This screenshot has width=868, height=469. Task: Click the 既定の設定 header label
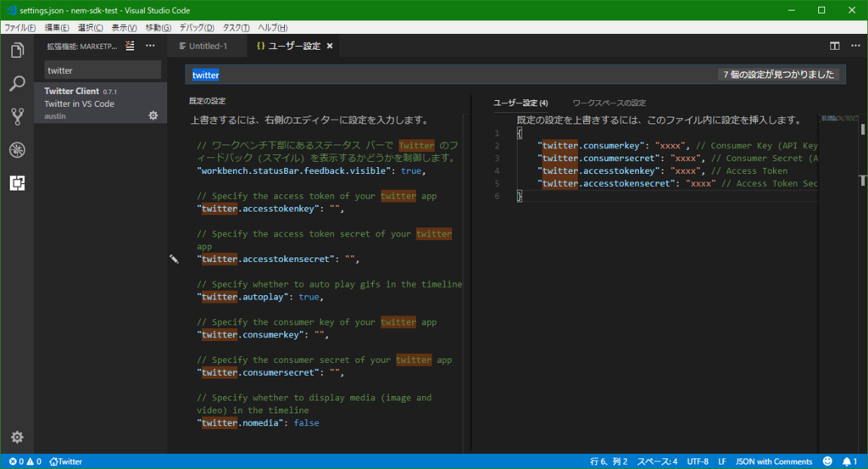coord(207,101)
